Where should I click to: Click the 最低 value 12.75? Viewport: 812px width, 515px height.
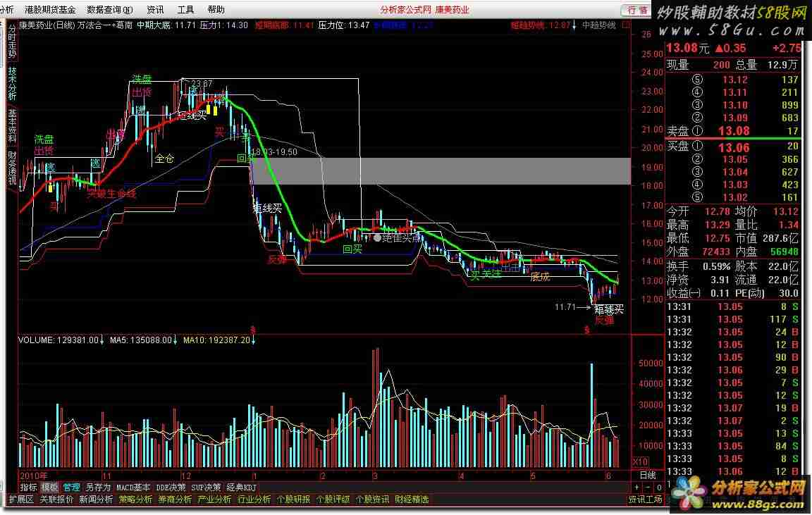(718, 238)
